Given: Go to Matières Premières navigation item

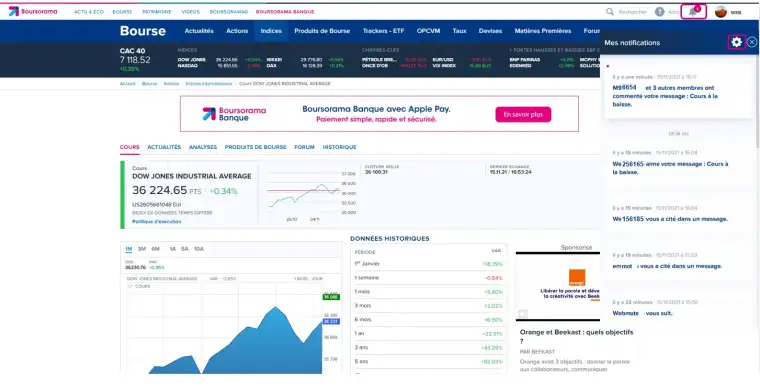Looking at the screenshot, I should click(543, 31).
